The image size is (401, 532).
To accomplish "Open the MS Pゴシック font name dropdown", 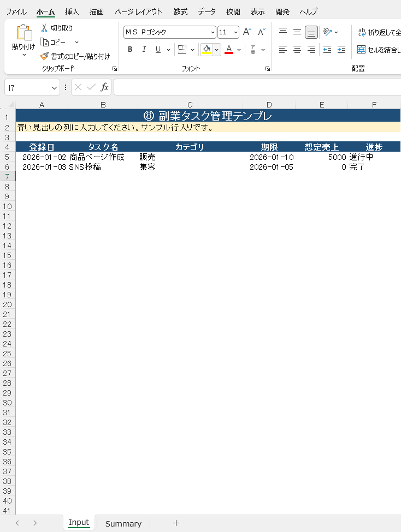I will pyautogui.click(x=213, y=32).
